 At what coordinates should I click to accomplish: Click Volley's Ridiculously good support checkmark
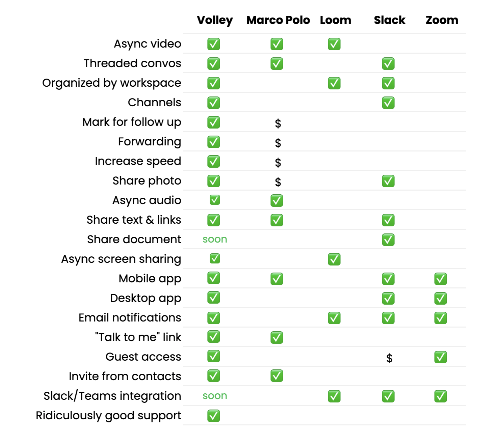(214, 416)
